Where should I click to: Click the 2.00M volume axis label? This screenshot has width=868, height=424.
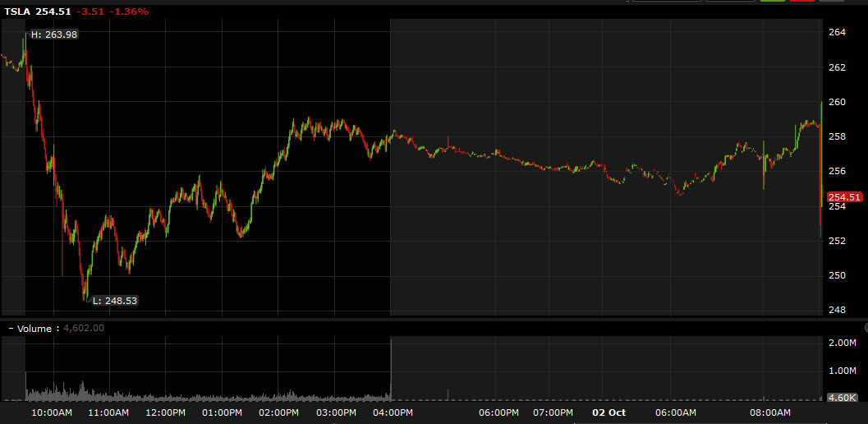pos(843,343)
